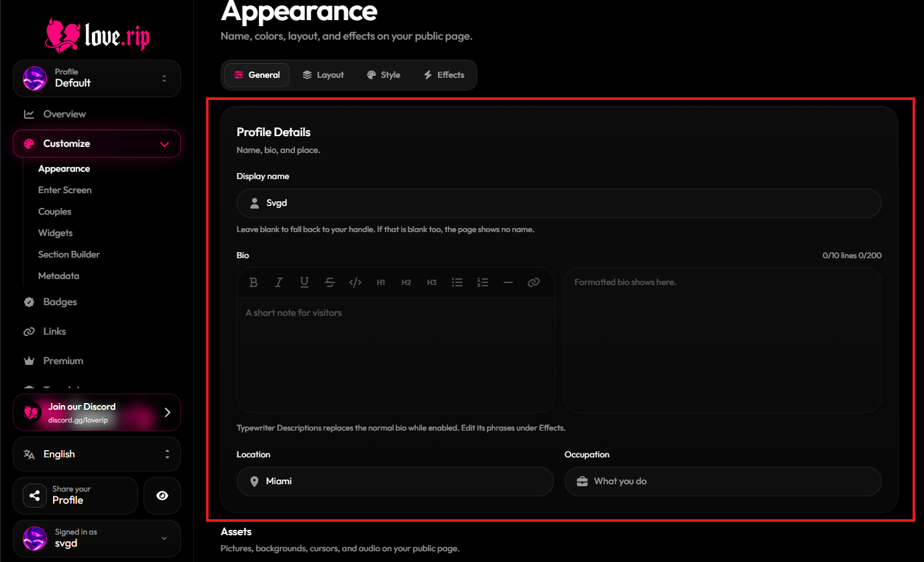
Task: Click the 0/10 lines 0/200 counter
Action: coord(852,256)
